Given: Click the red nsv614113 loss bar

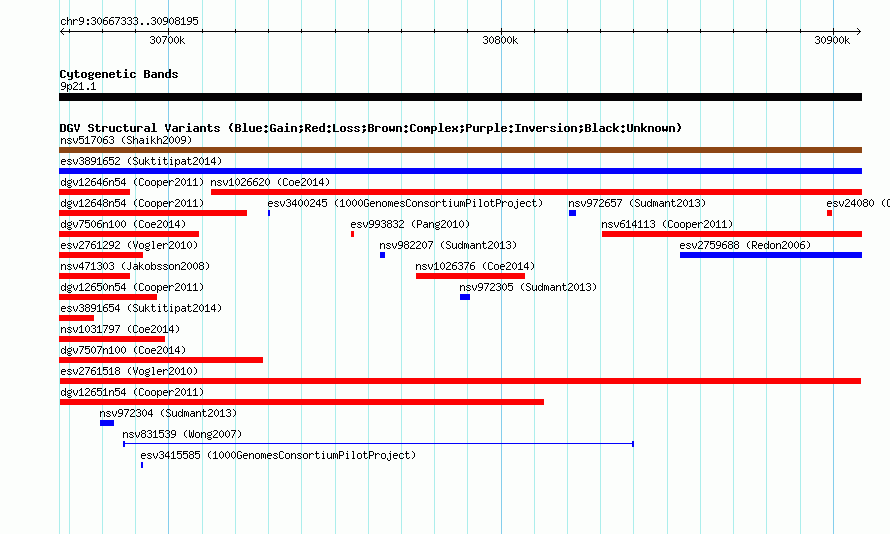Looking at the screenshot, I should pyautogui.click(x=732, y=234).
